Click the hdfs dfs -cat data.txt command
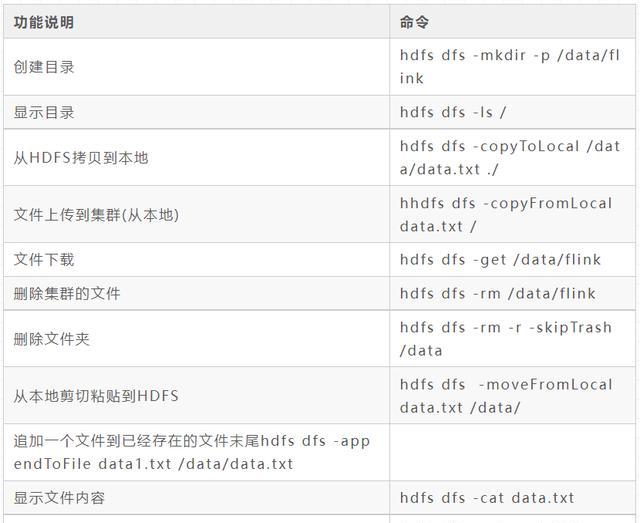This screenshot has height=523, width=640. pyautogui.click(x=487, y=498)
